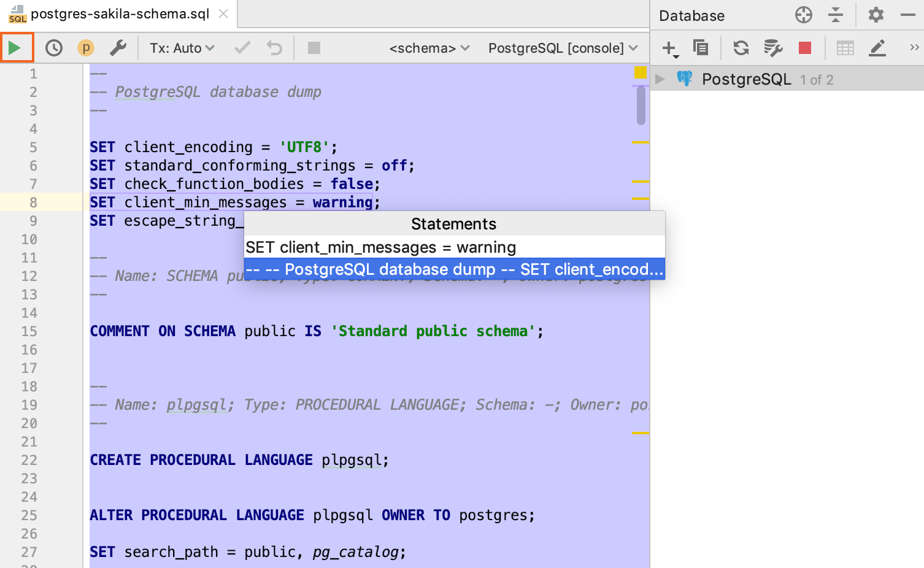Click 'search_path' on line 27
The image size is (924, 568).
(x=171, y=552)
